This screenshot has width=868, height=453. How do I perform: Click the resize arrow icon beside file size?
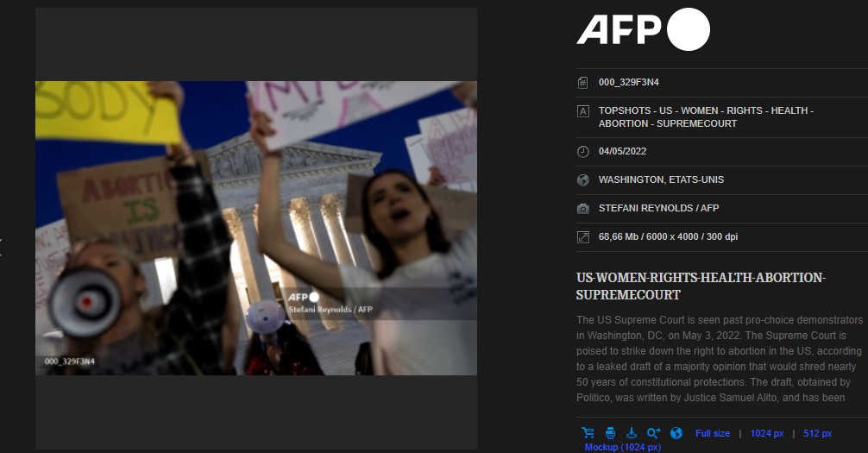pos(583,236)
